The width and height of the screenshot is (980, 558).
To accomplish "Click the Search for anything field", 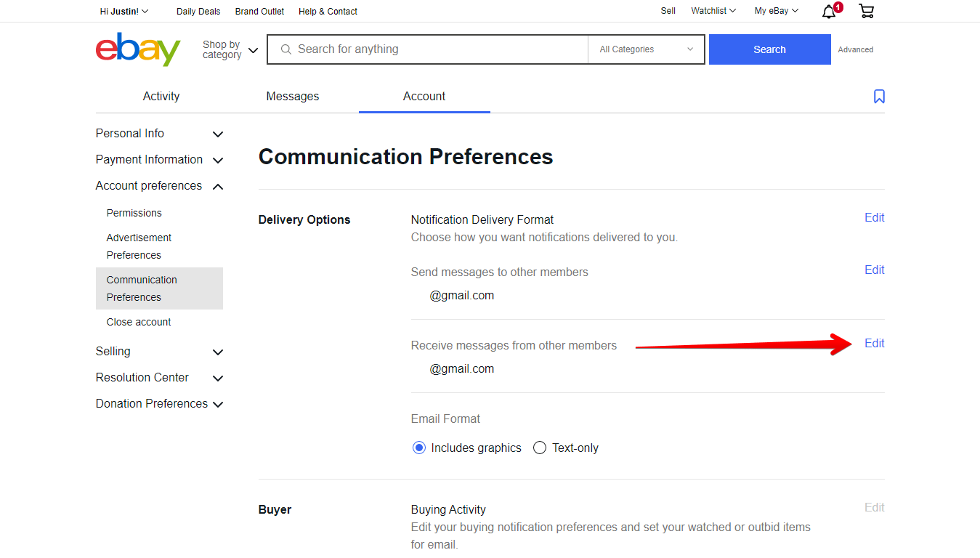I will [x=427, y=49].
